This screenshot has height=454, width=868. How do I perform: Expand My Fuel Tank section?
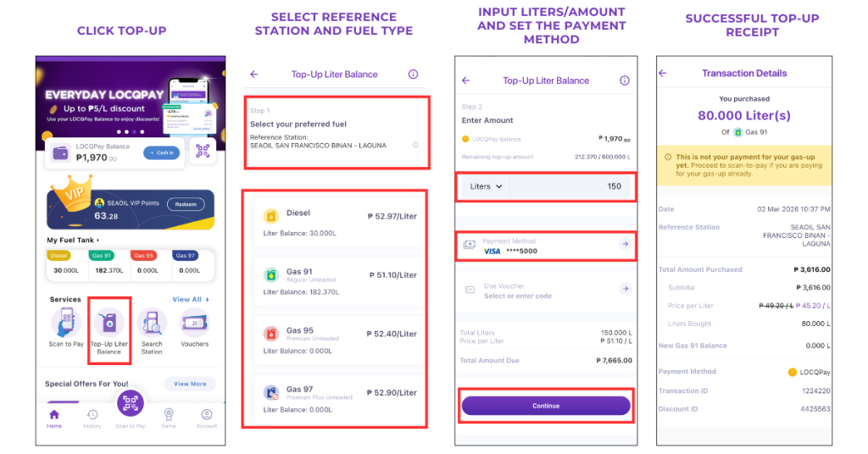point(74,241)
